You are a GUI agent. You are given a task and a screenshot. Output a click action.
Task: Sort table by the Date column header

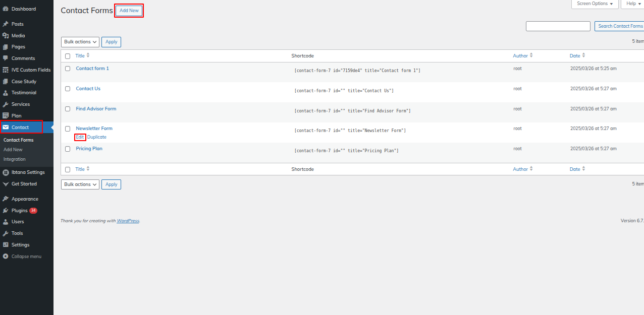tap(575, 56)
